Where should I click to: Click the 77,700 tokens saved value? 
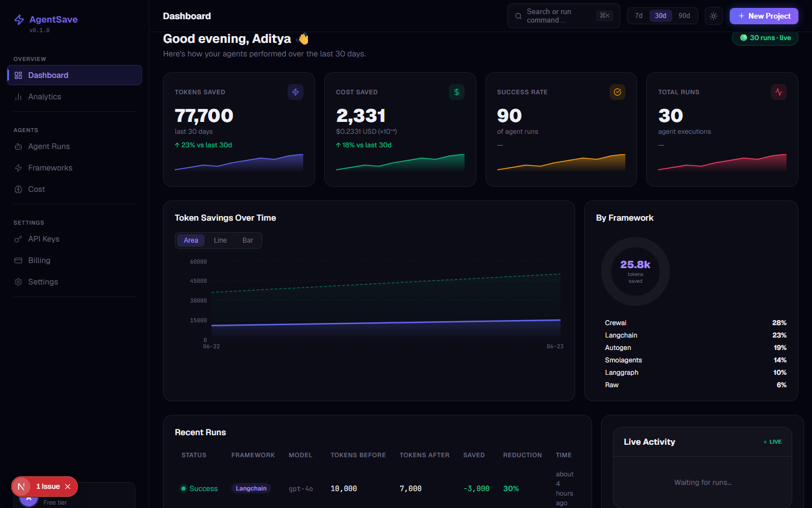204,116
